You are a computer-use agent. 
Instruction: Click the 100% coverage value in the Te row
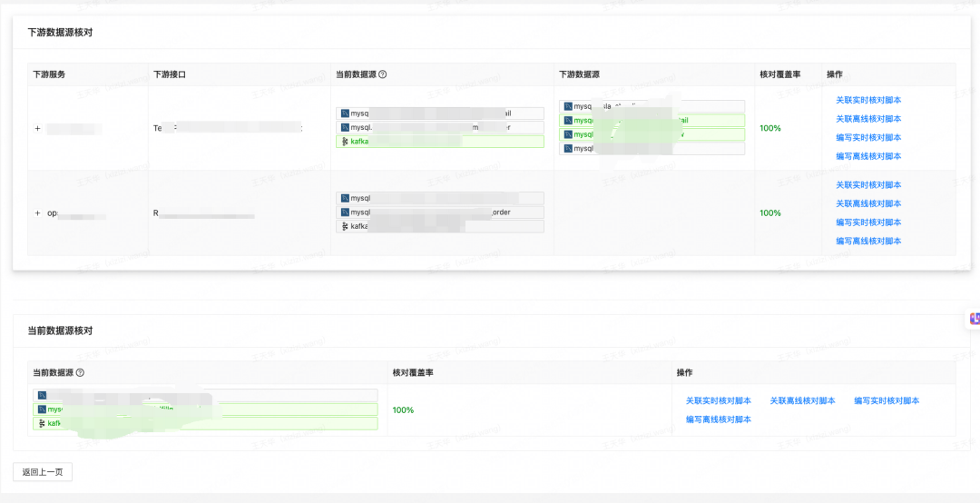pos(770,128)
